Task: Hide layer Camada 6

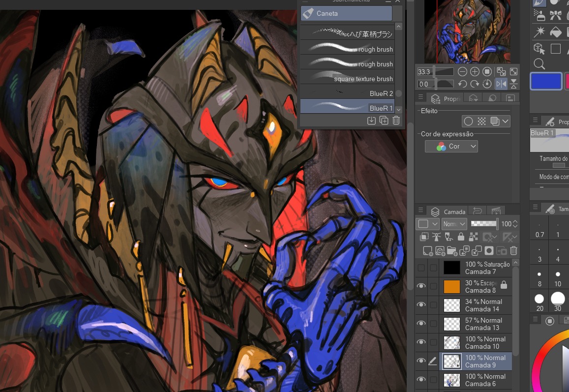Action: tap(421, 379)
